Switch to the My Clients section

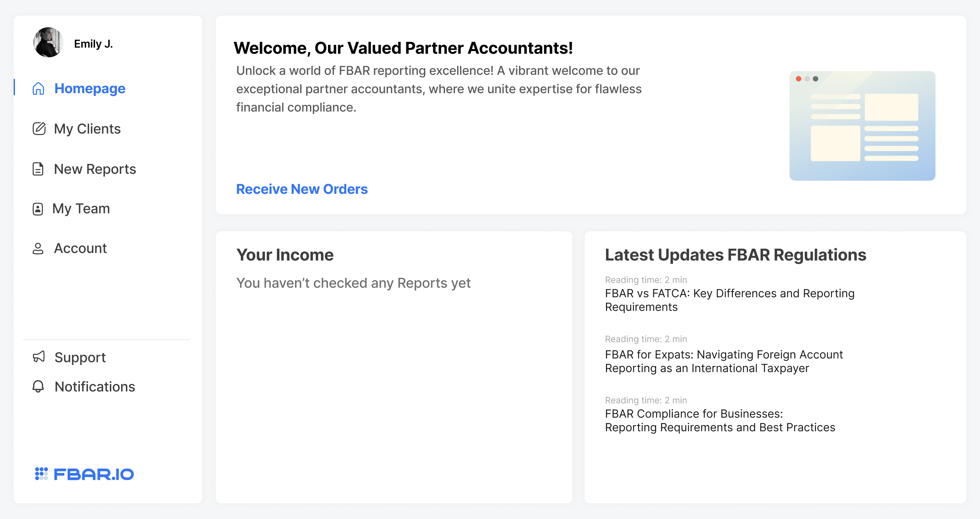coord(87,129)
